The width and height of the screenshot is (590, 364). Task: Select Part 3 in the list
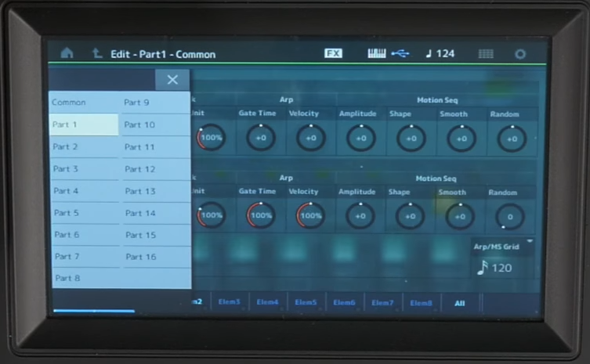[85, 169]
